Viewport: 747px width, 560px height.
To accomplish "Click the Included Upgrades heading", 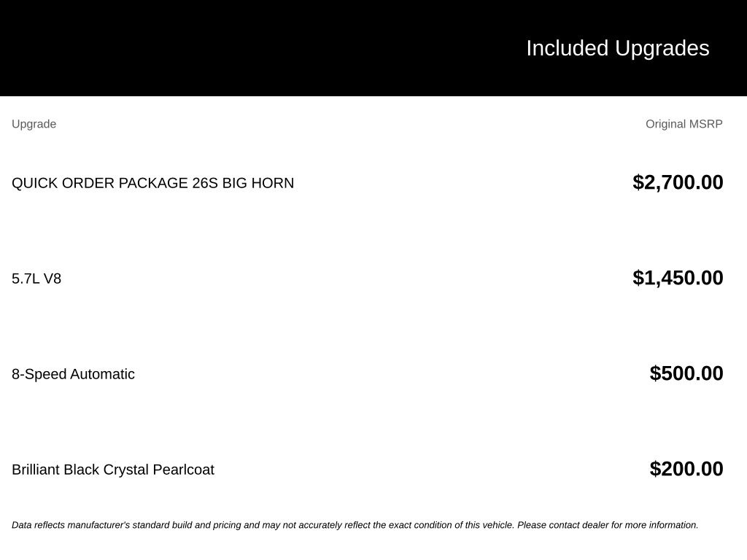I will pyautogui.click(x=617, y=49).
